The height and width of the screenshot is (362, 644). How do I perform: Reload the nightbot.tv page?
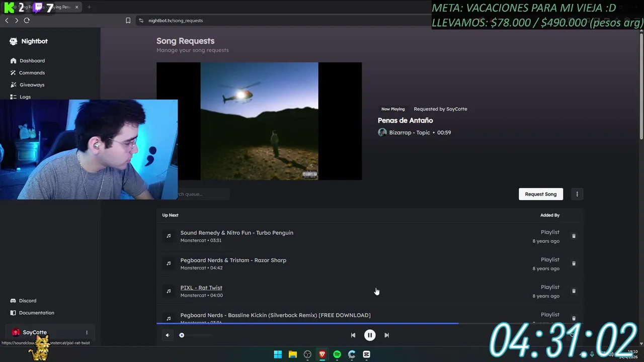point(27,21)
